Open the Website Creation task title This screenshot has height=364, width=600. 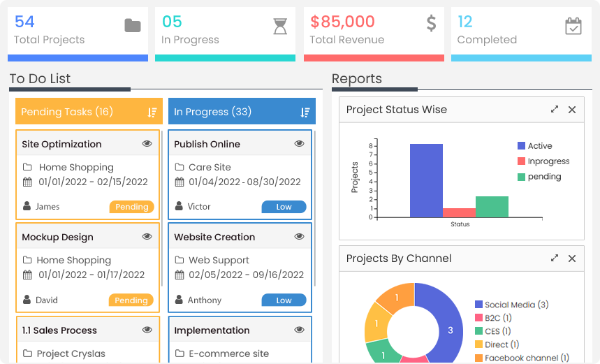(x=214, y=237)
